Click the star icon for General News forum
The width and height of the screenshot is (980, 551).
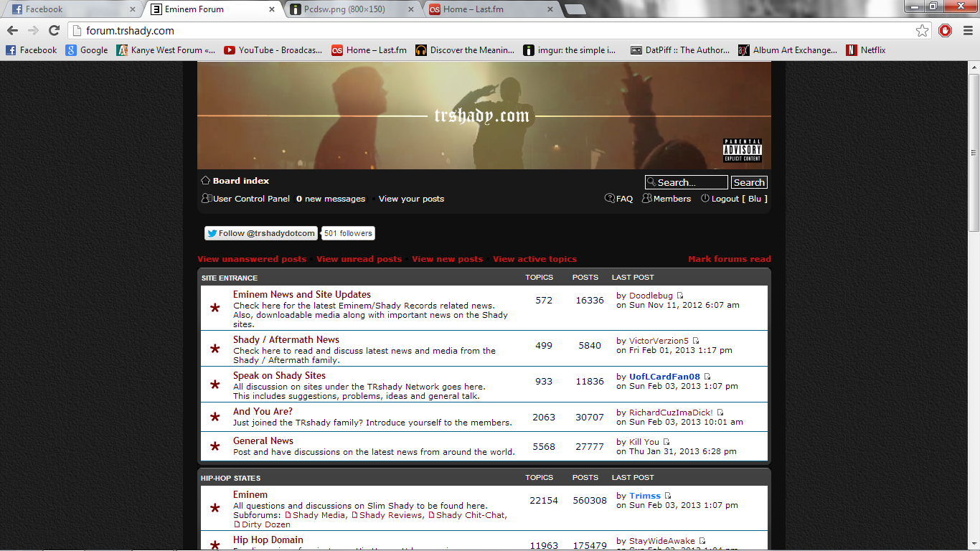[x=215, y=446]
